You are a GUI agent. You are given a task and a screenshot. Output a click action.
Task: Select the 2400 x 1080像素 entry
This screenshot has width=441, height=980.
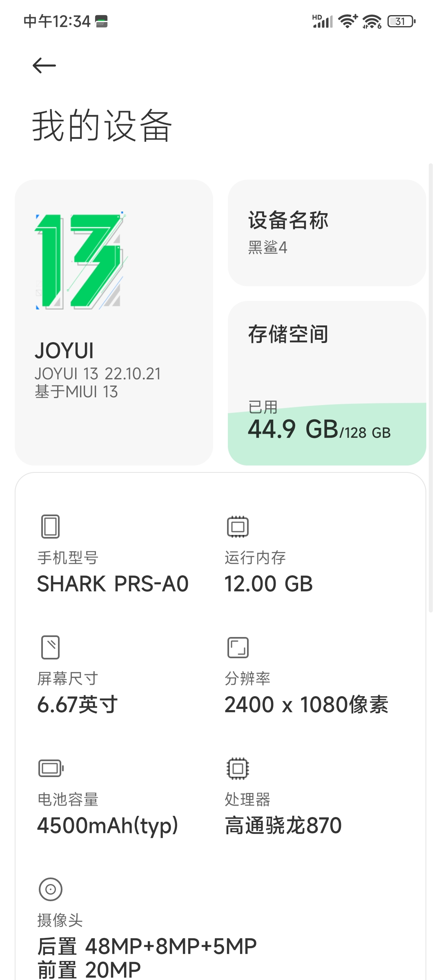(x=306, y=704)
